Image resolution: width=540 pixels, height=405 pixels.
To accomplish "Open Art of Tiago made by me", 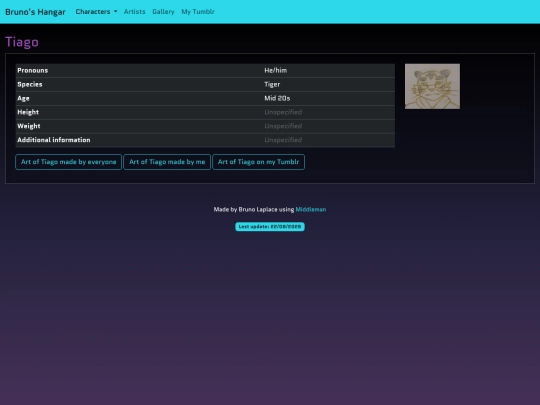I will [167, 162].
